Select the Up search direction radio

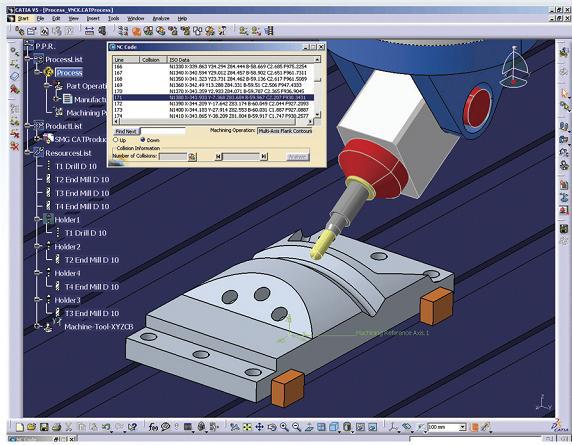(116, 140)
